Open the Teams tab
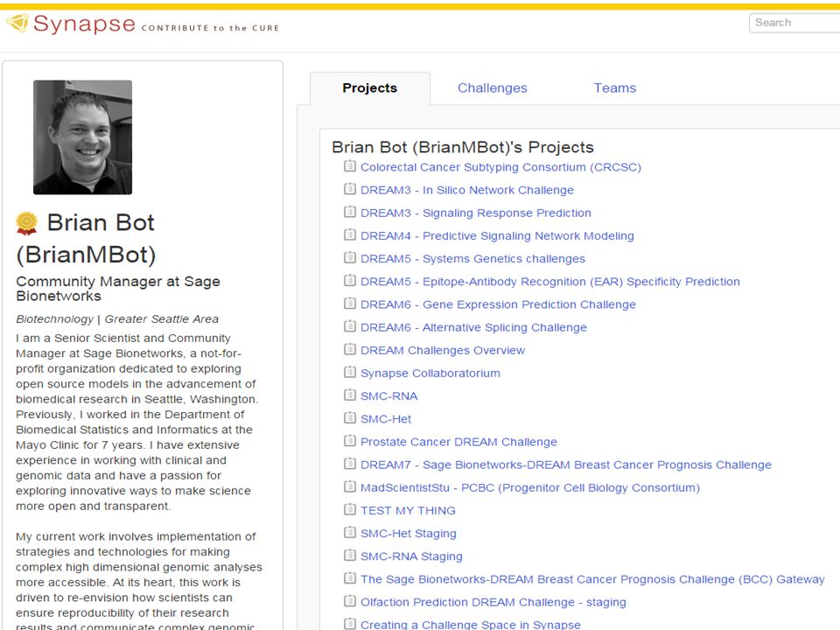 coord(614,88)
